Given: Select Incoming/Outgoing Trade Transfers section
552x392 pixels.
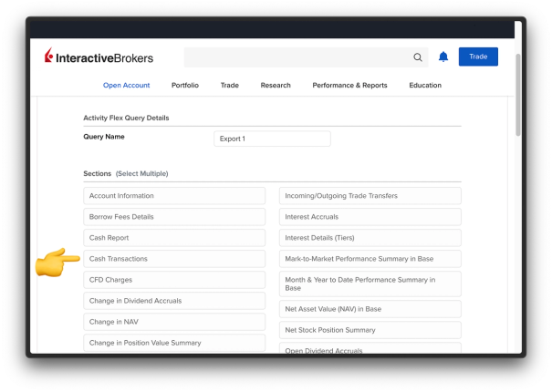Looking at the screenshot, I should click(370, 196).
